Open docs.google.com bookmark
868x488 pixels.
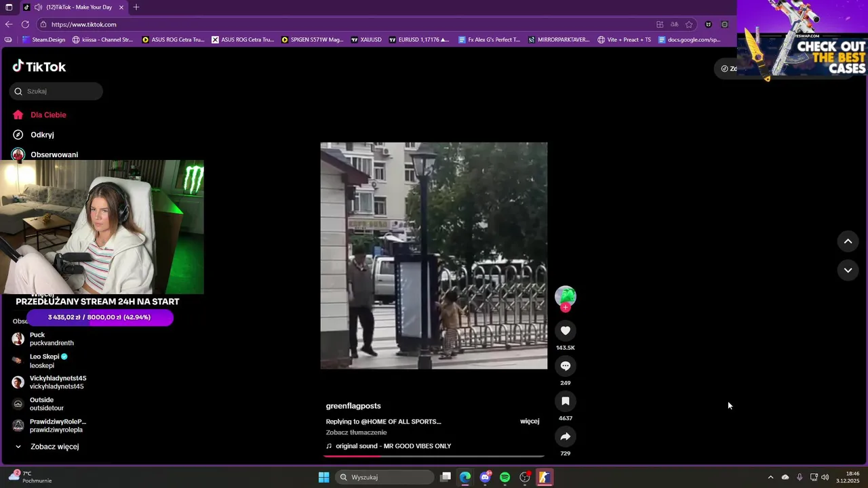[690, 40]
